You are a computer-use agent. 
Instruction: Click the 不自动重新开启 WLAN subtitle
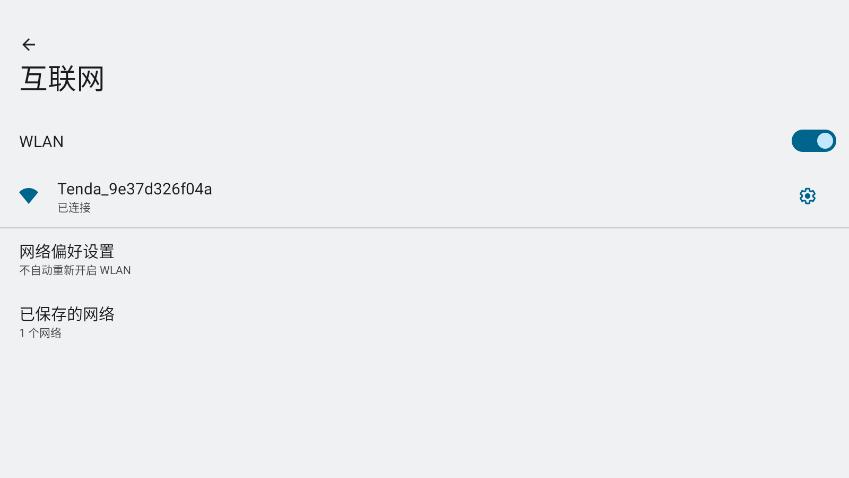click(x=75, y=270)
